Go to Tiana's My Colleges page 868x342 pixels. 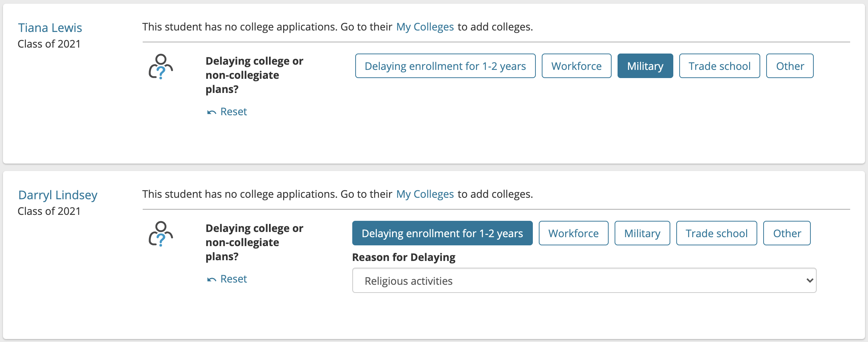[425, 27]
